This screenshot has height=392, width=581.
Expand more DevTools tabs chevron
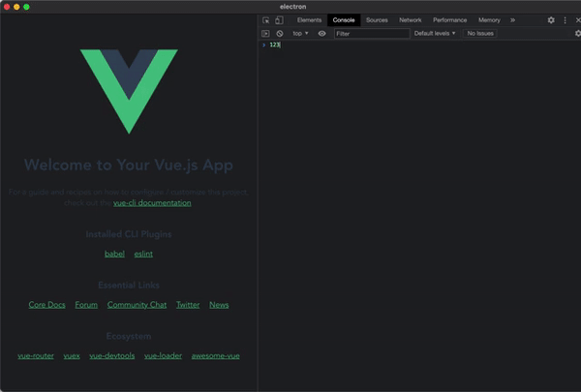pos(512,20)
